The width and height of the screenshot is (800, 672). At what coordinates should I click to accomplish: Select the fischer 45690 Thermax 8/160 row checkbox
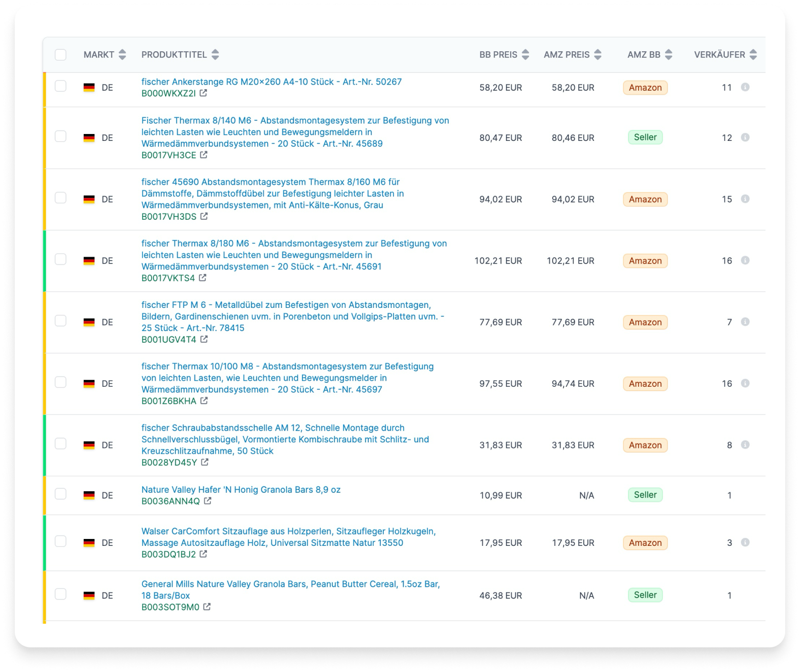[61, 198]
